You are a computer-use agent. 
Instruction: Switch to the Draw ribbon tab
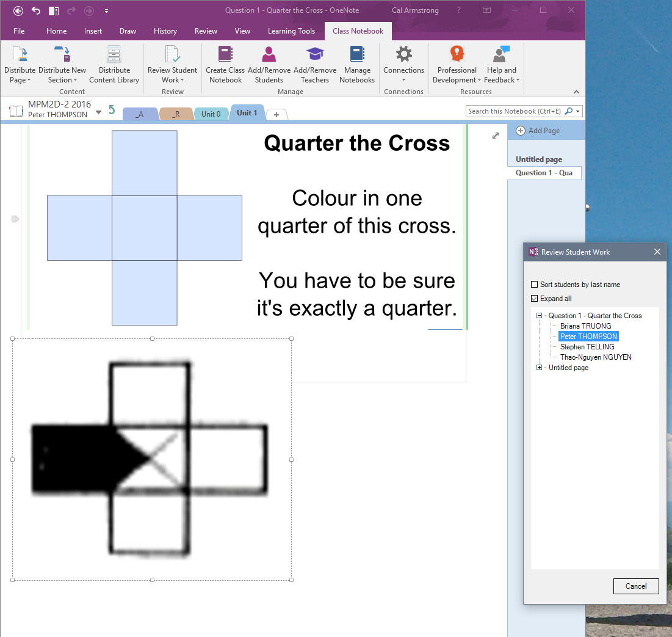pos(128,31)
